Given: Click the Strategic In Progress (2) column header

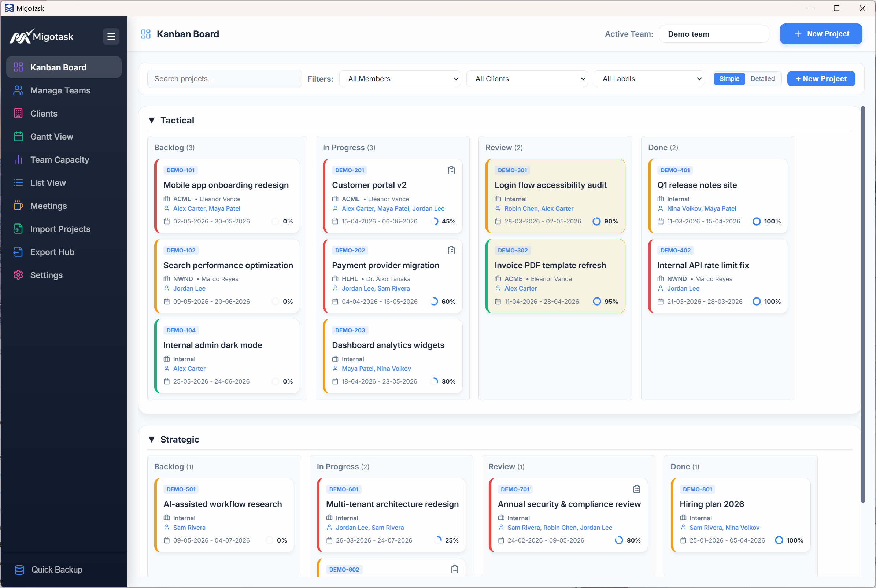Looking at the screenshot, I should (343, 466).
